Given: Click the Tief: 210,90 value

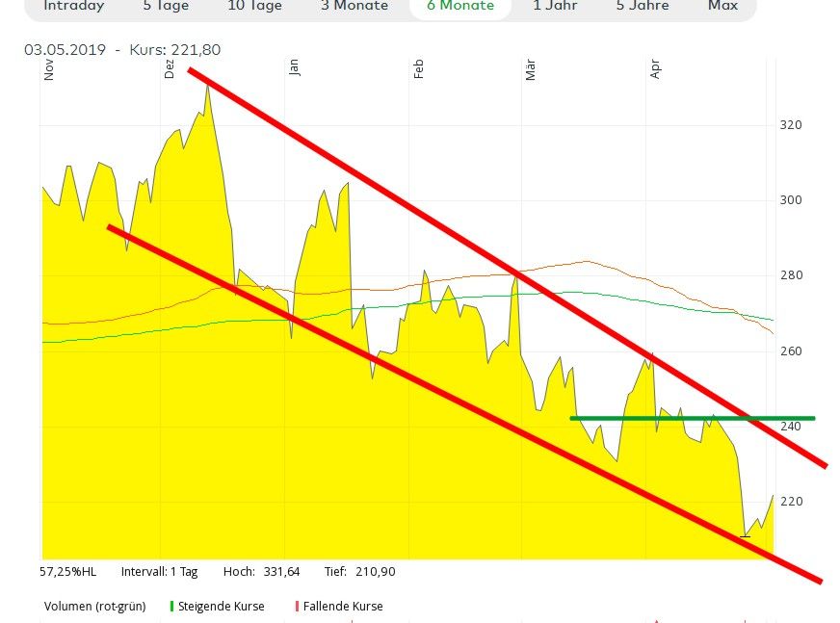Looking at the screenshot, I should (360, 572).
